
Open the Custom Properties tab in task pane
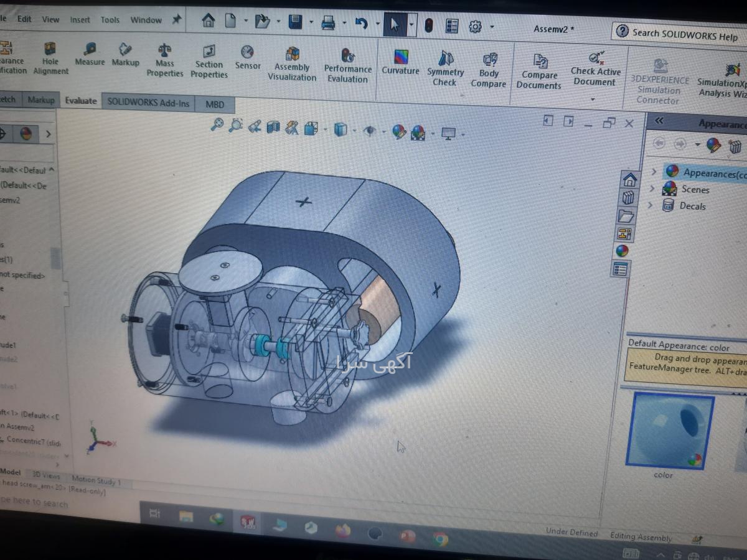[621, 269]
